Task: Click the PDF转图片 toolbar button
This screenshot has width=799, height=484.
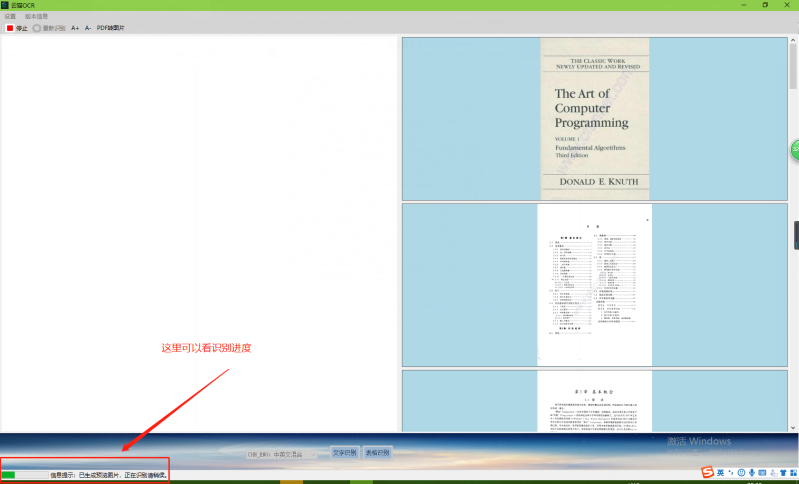Action: [111, 28]
